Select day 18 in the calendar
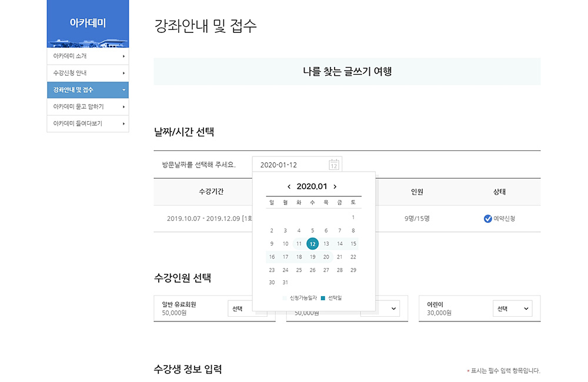The width and height of the screenshot is (588, 382). (x=299, y=257)
